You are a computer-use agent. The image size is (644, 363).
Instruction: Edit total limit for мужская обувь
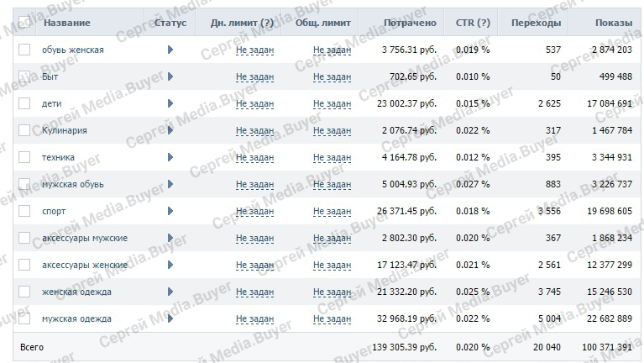pos(332,185)
